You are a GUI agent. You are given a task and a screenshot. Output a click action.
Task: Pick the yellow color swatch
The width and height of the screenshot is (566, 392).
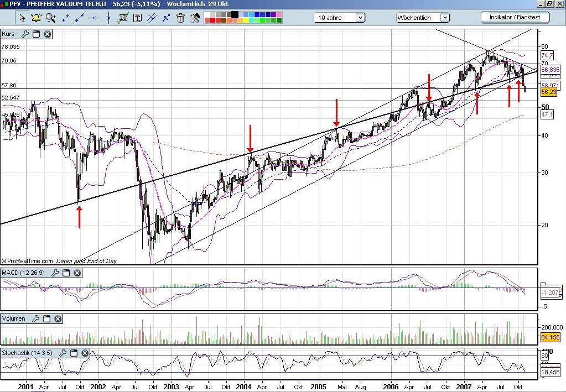246,20
